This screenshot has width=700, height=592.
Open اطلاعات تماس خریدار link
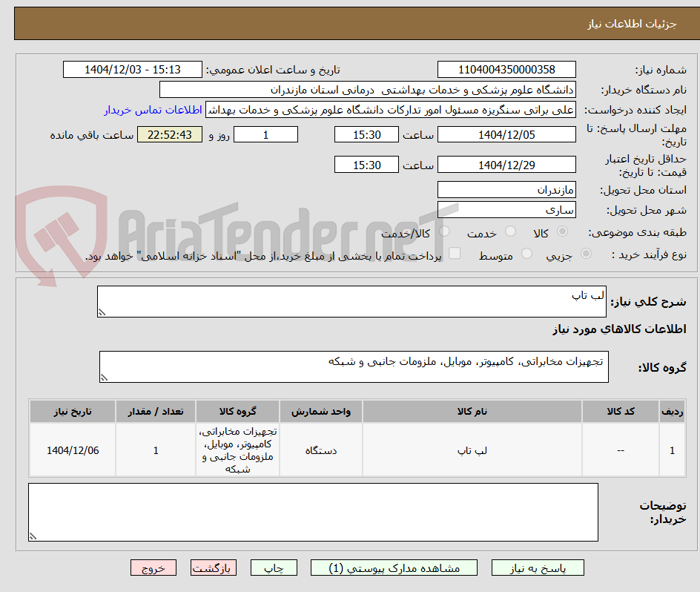(x=153, y=110)
